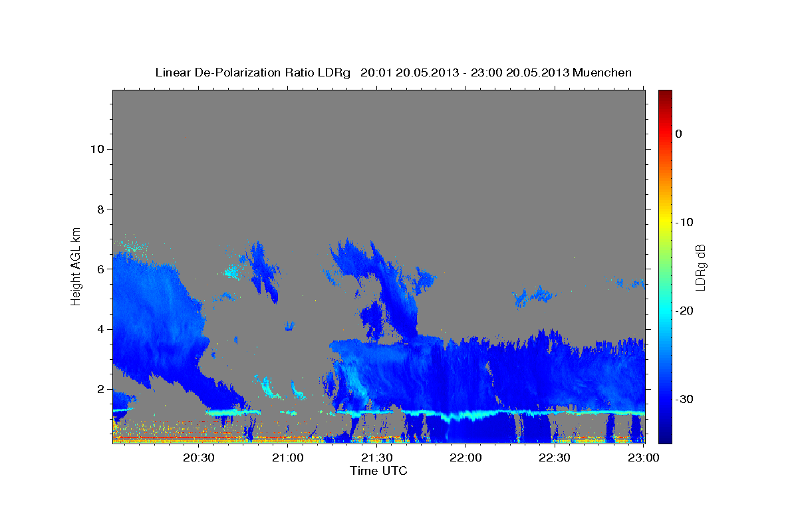Click the dark red top of colorbar

[665, 96]
